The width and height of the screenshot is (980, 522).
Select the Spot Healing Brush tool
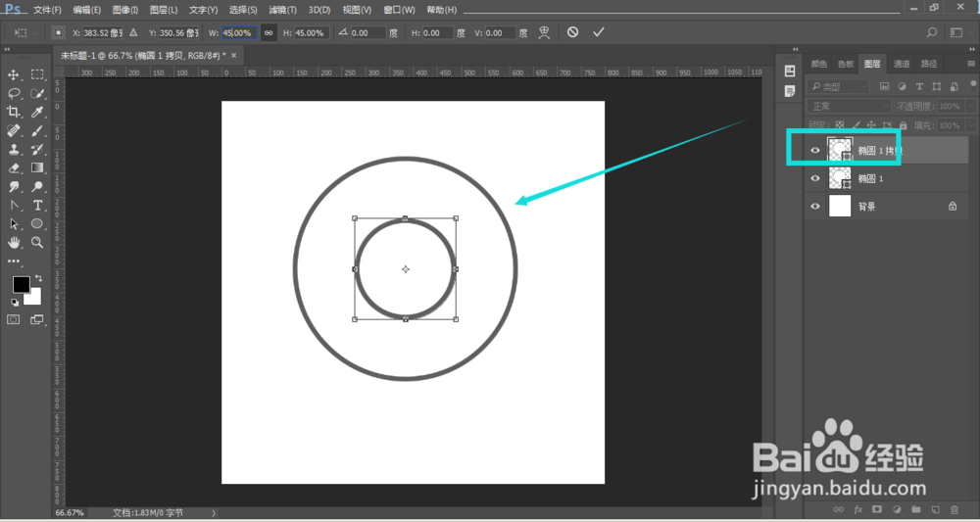point(13,130)
